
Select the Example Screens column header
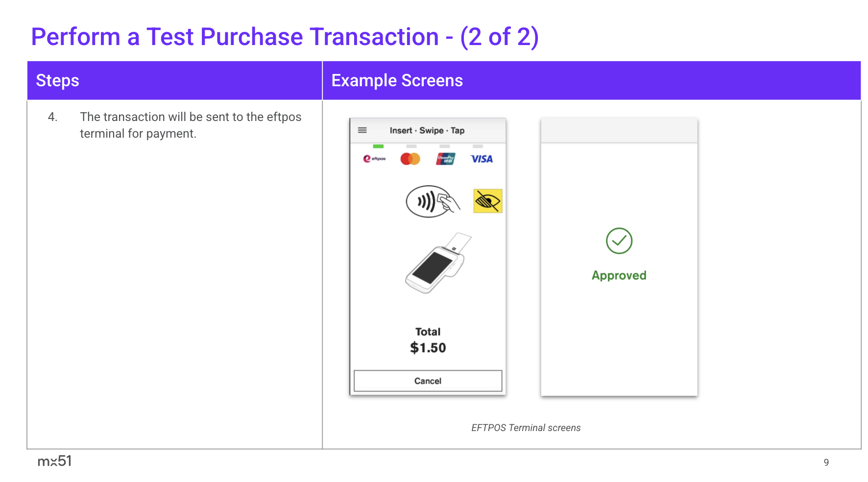[x=397, y=80]
